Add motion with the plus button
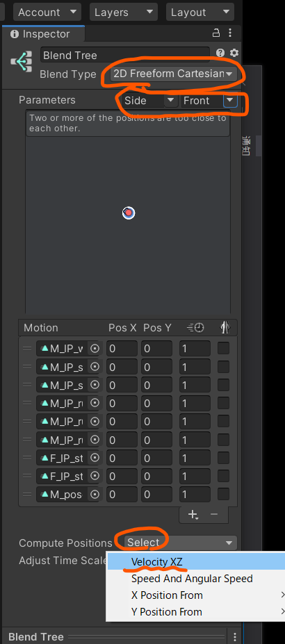This screenshot has width=285, height=644. (193, 514)
